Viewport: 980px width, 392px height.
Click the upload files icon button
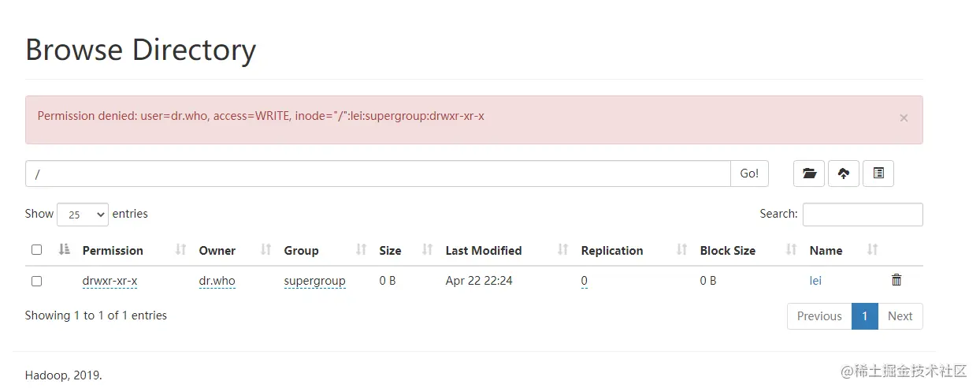click(844, 174)
